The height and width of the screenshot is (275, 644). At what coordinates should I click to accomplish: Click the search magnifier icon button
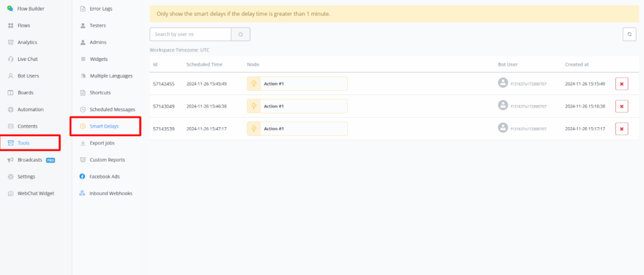coord(240,35)
